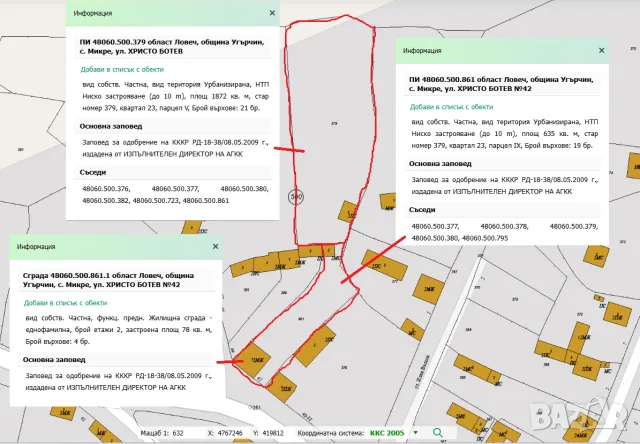Click parcel 379 label on the map
This screenshot has height=444, width=640.
tap(334, 123)
